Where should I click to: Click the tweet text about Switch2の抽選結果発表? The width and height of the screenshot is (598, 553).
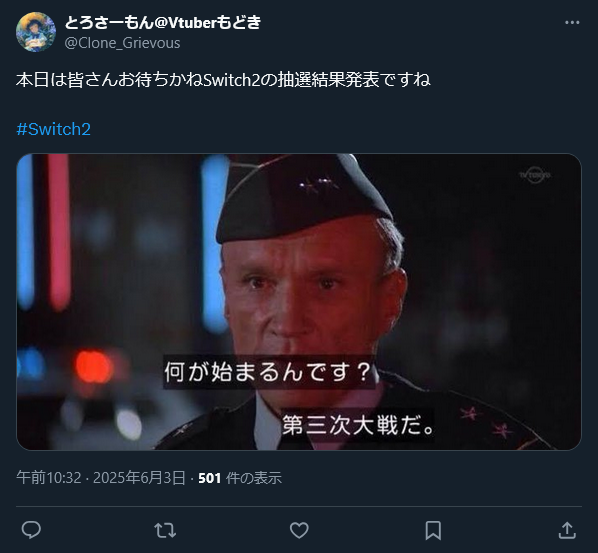coord(223,80)
